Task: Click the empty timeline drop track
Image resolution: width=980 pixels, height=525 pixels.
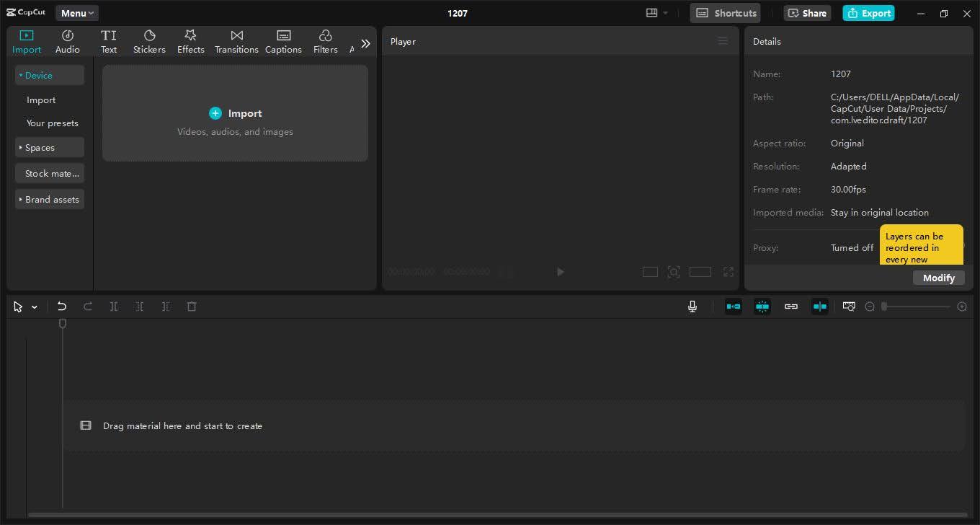Action: [514, 426]
